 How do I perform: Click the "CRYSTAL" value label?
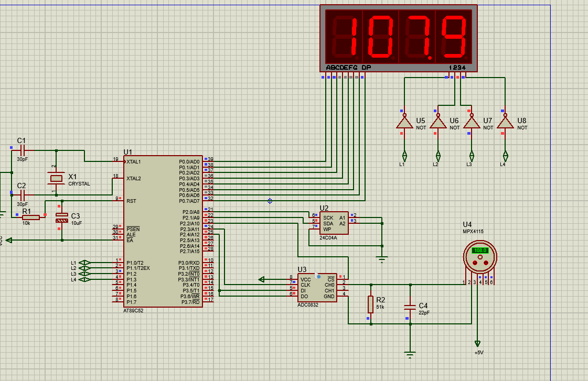(x=79, y=184)
